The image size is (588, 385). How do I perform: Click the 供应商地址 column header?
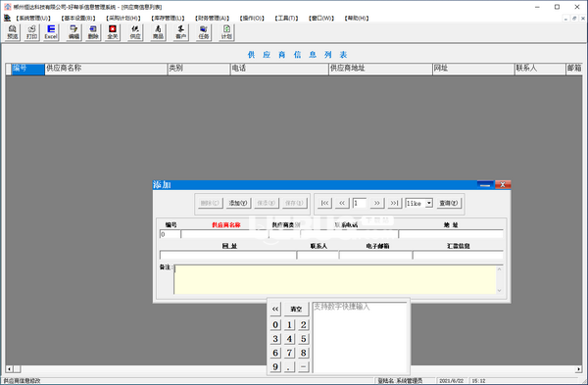(x=380, y=69)
